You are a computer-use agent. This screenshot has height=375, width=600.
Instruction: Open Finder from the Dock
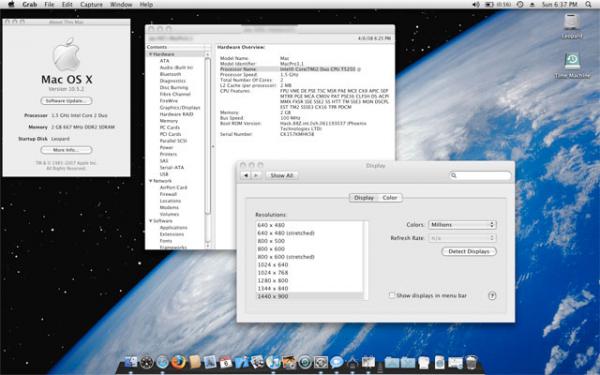pyautogui.click(x=130, y=362)
